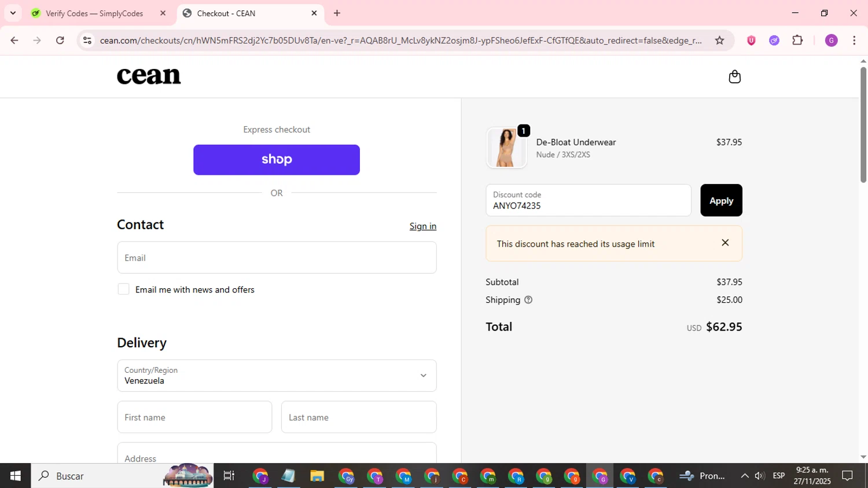Expand the Country/Region dropdown

[x=277, y=376]
